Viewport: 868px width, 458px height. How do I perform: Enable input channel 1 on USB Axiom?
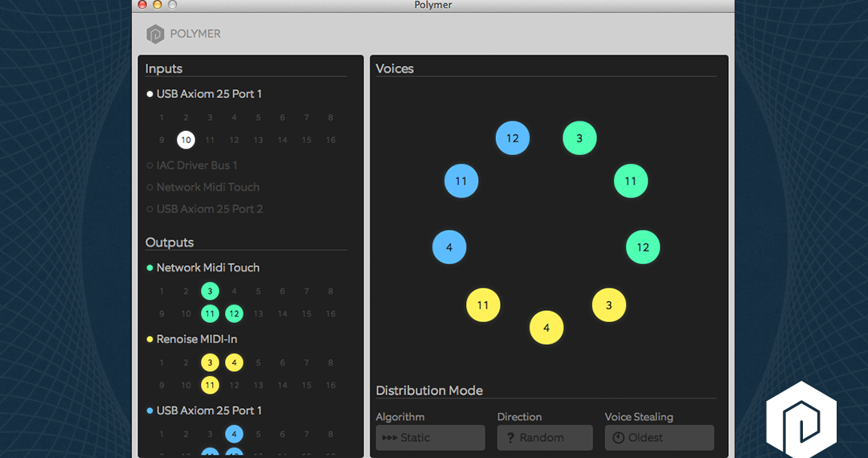pyautogui.click(x=162, y=117)
